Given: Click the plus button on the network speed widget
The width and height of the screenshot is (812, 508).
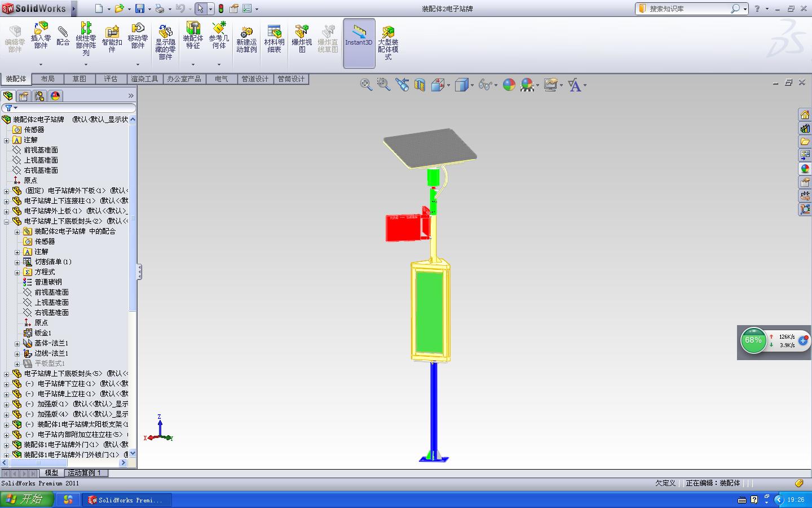Looking at the screenshot, I should point(803,341).
